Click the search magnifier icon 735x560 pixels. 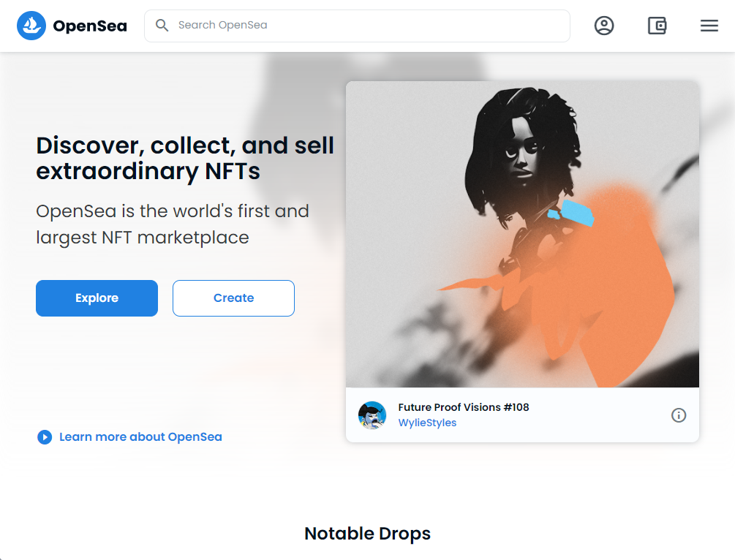[162, 26]
